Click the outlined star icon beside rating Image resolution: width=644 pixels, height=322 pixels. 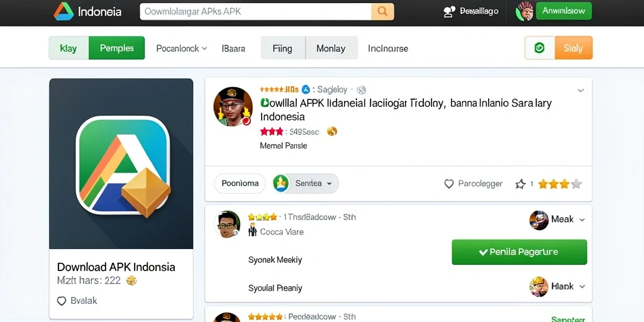(x=520, y=184)
